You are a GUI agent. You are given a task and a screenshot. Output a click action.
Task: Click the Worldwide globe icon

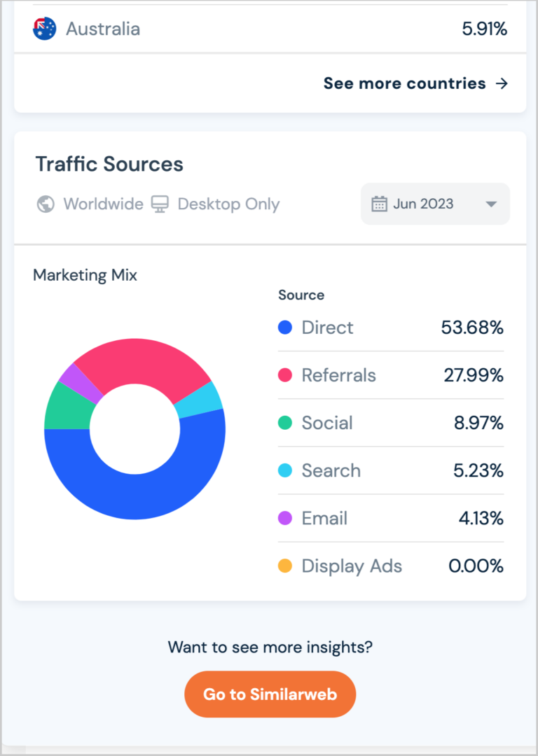pyautogui.click(x=46, y=204)
